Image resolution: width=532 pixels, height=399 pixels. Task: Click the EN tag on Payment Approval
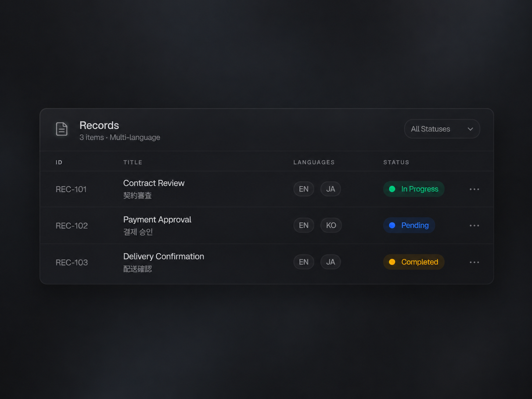coord(304,225)
